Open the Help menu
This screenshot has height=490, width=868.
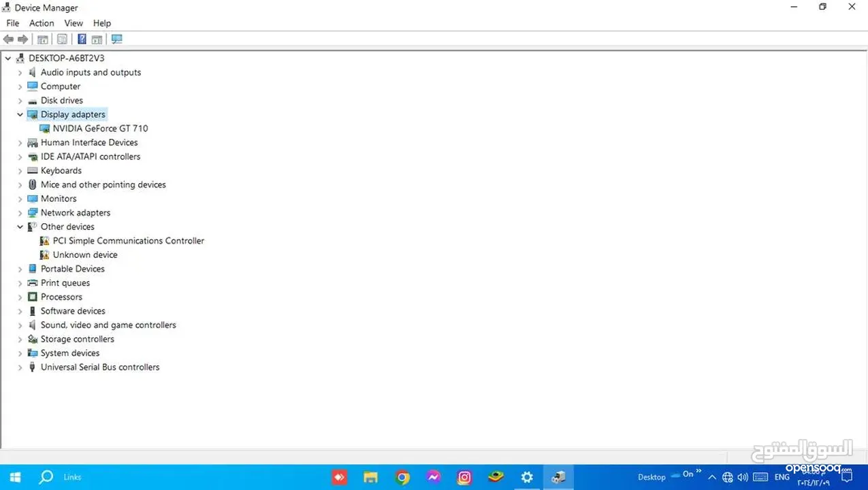102,23
